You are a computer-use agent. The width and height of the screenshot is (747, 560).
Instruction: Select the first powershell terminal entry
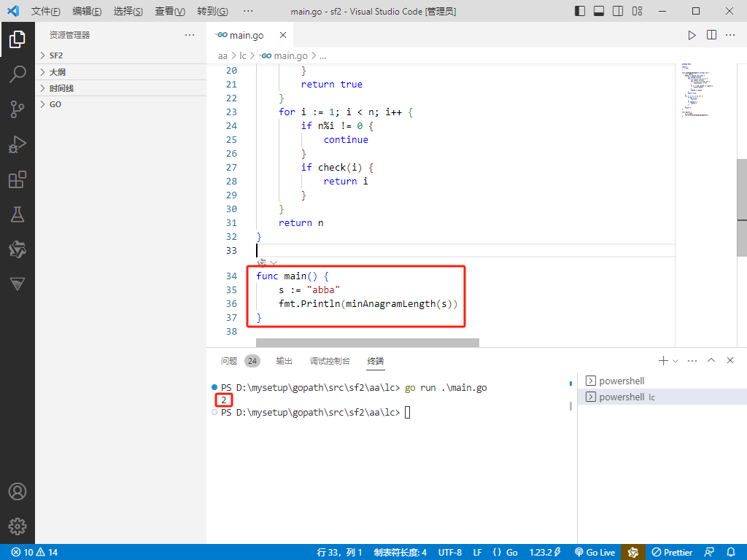click(662, 381)
